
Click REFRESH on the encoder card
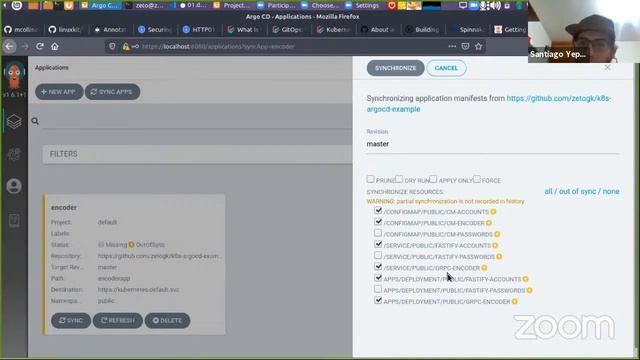(118, 320)
